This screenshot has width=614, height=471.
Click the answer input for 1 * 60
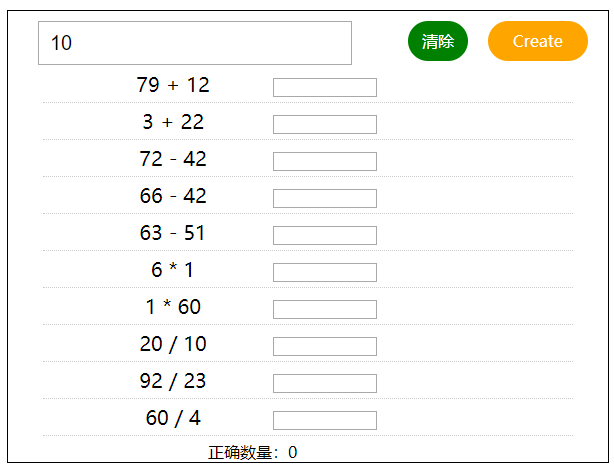pyautogui.click(x=324, y=309)
